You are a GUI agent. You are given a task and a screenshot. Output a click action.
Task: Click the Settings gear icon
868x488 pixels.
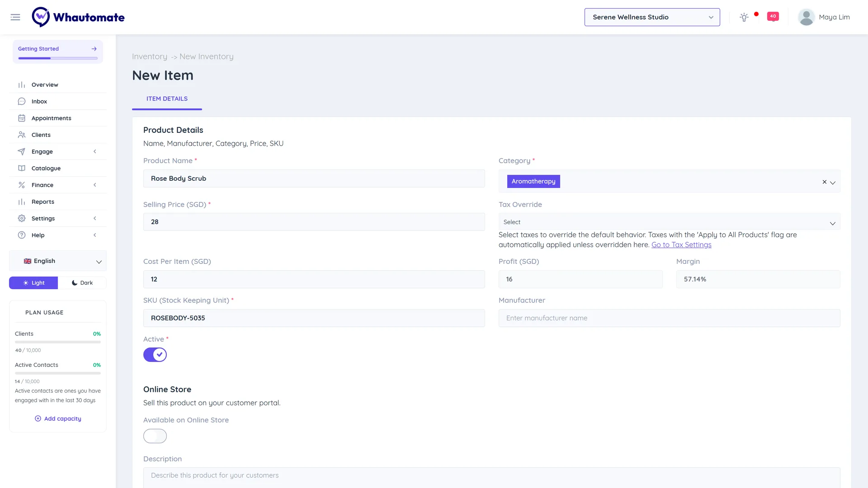pos(22,219)
